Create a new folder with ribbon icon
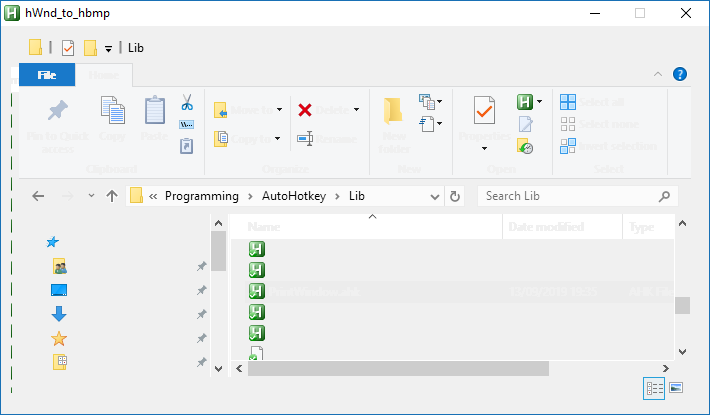This screenshot has height=415, width=710. click(x=393, y=110)
